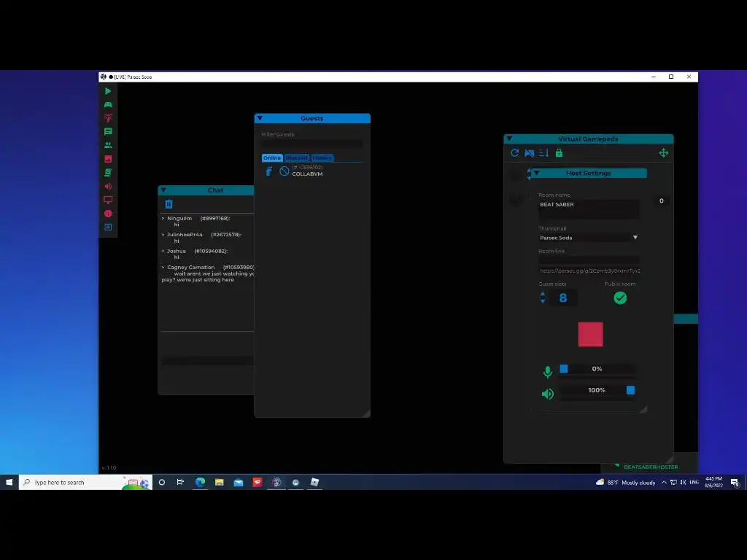The image size is (747, 560).
Task: Click the Filter Guests input field
Action: [x=312, y=144]
